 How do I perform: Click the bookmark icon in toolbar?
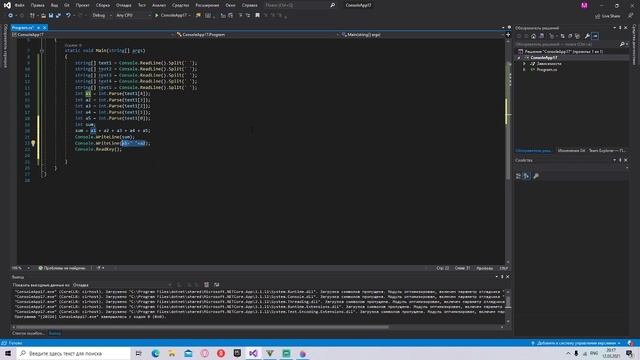point(257,15)
